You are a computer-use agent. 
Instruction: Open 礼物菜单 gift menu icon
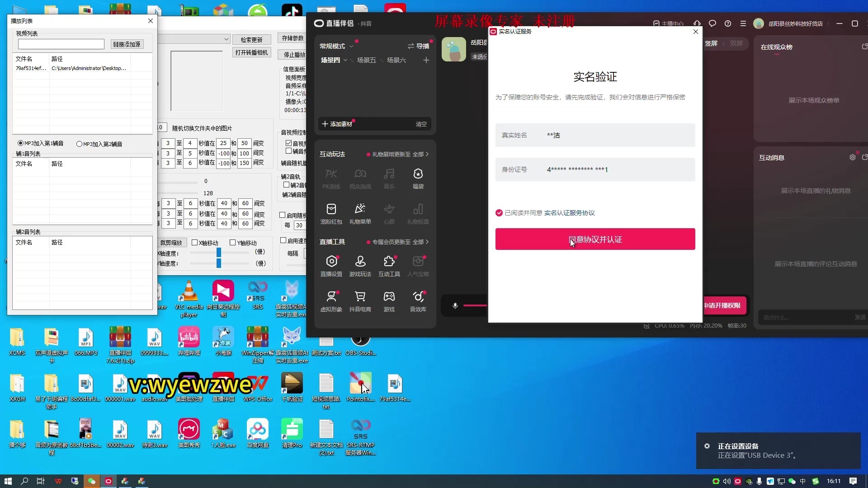(x=360, y=214)
